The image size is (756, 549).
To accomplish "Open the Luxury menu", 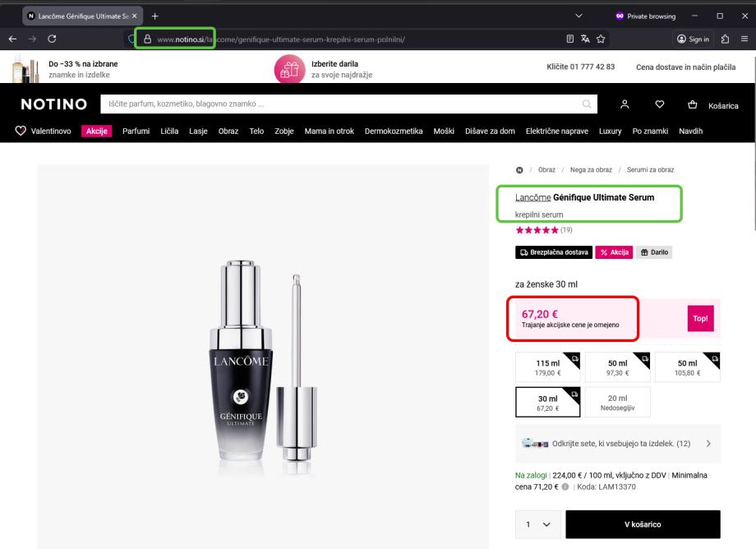I will click(x=610, y=131).
